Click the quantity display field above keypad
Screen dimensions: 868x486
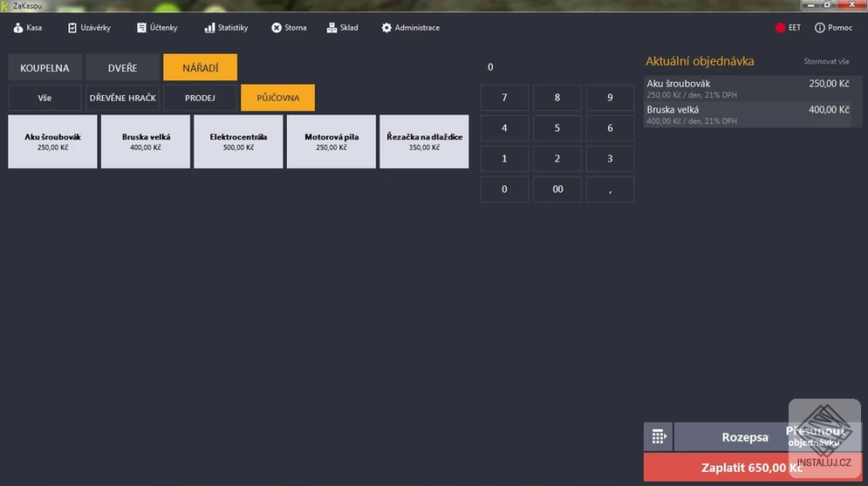point(557,67)
